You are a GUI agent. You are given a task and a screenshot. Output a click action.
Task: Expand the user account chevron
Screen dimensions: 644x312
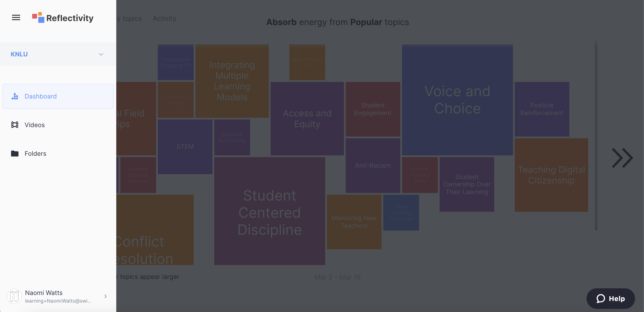[x=106, y=296]
